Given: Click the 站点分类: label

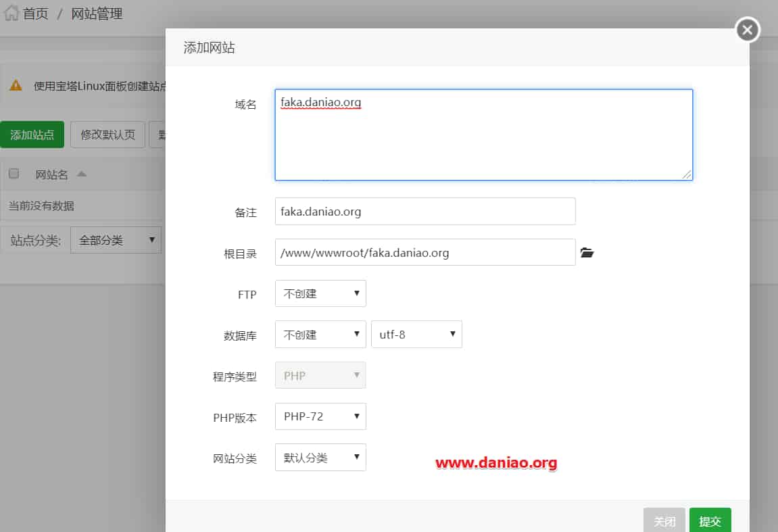Looking at the screenshot, I should [36, 241].
